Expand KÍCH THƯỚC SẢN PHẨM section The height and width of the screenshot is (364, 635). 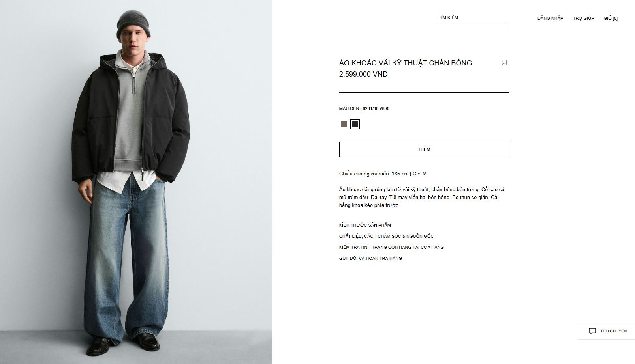click(365, 225)
